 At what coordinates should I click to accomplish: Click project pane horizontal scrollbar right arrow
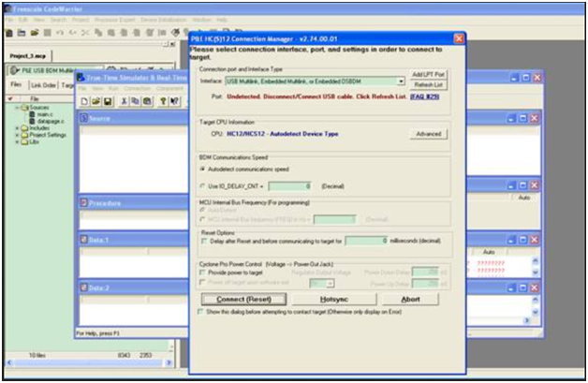[x=169, y=362]
